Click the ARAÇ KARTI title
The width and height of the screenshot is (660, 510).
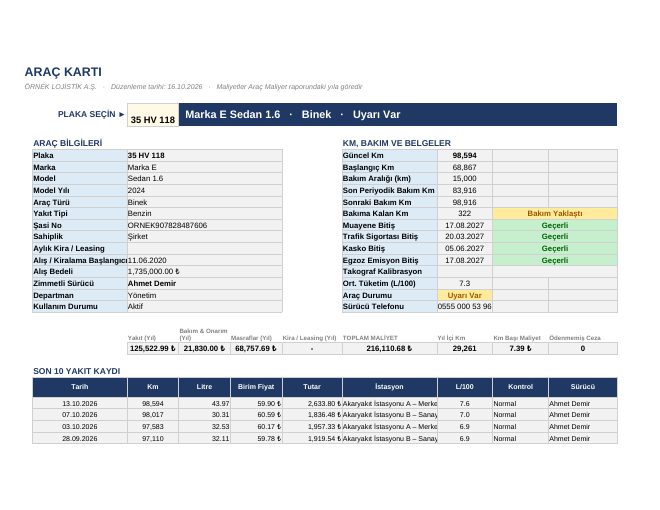(x=63, y=72)
